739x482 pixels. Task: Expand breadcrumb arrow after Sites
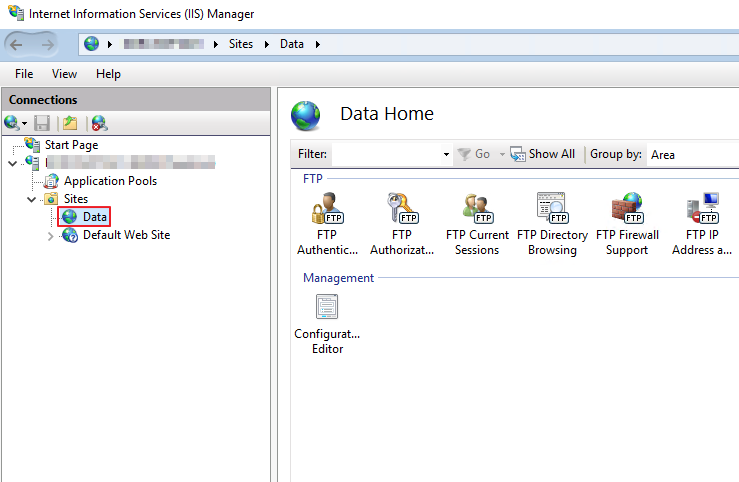coord(267,44)
